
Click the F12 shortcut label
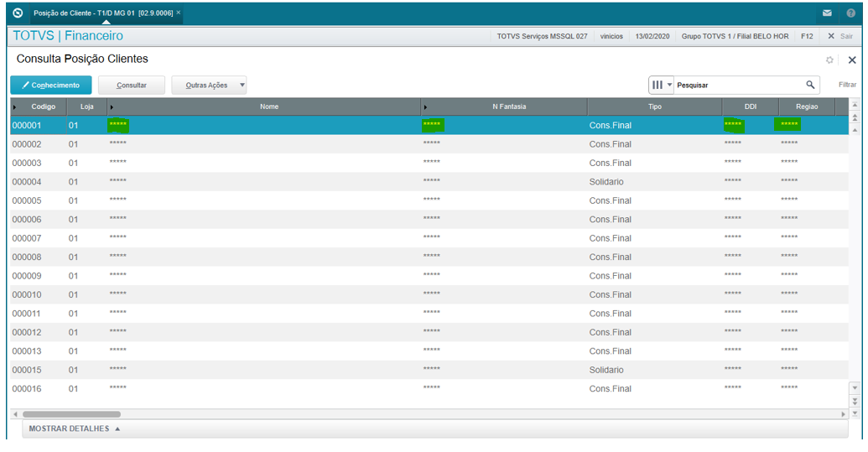[807, 36]
